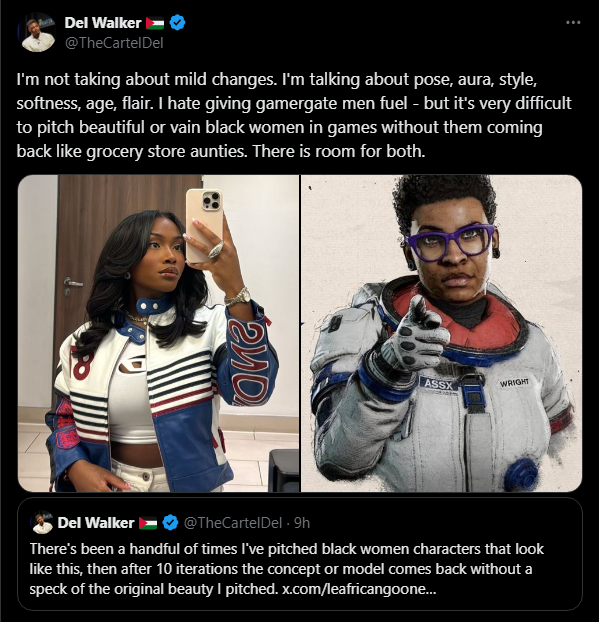The height and width of the screenshot is (622, 599).
Task: Click the main tweet text about grocery store aunties
Action: [294, 115]
